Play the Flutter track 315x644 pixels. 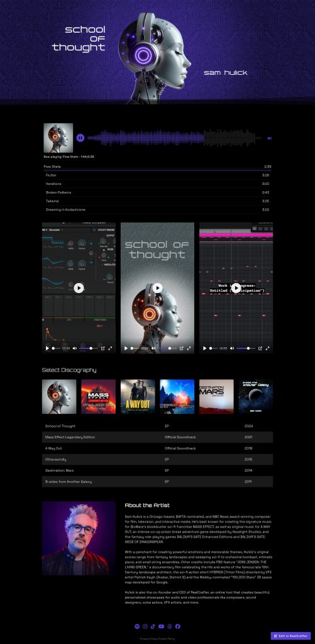point(158,175)
